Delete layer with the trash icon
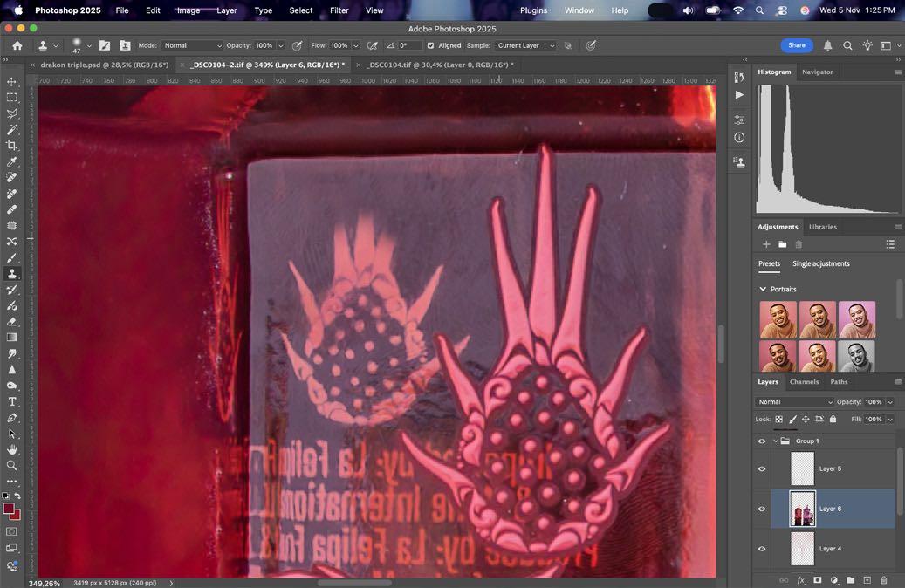The image size is (905, 588). point(884,580)
